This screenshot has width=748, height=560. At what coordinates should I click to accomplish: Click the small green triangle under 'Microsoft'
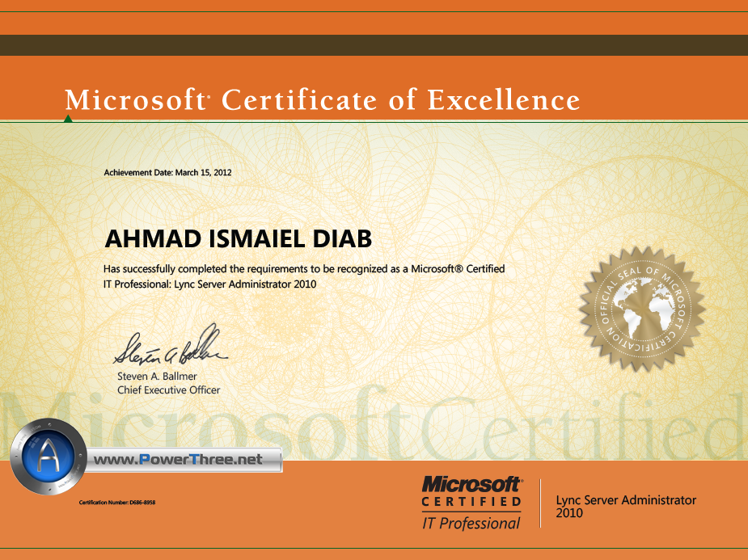(x=68, y=119)
